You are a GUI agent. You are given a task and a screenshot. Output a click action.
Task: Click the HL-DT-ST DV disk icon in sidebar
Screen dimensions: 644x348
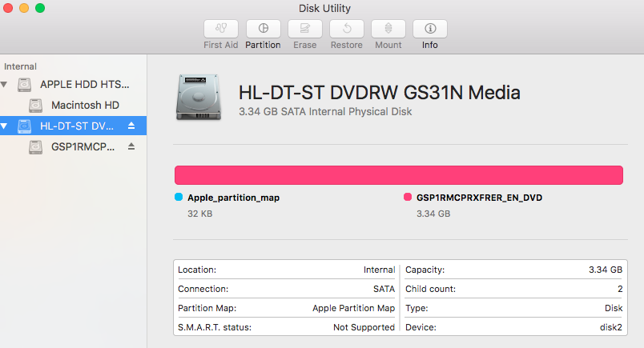point(24,126)
